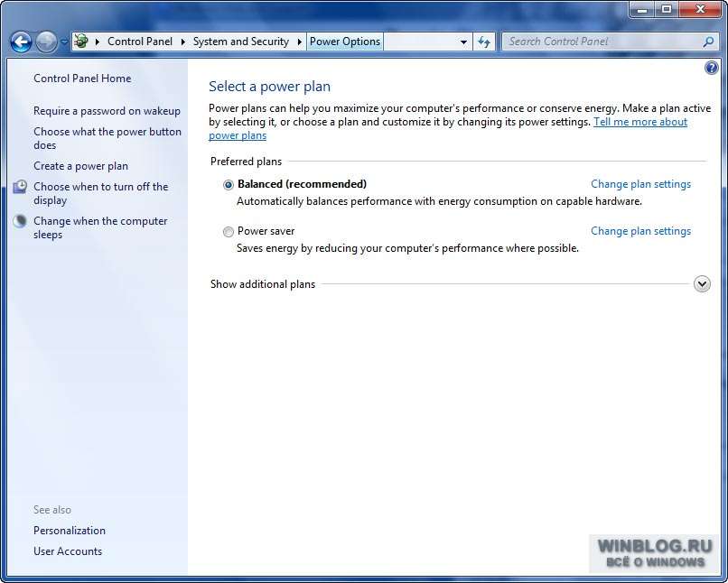Screen dimensions: 728x583
Task: Click the Power saver plan label
Action: tap(266, 231)
